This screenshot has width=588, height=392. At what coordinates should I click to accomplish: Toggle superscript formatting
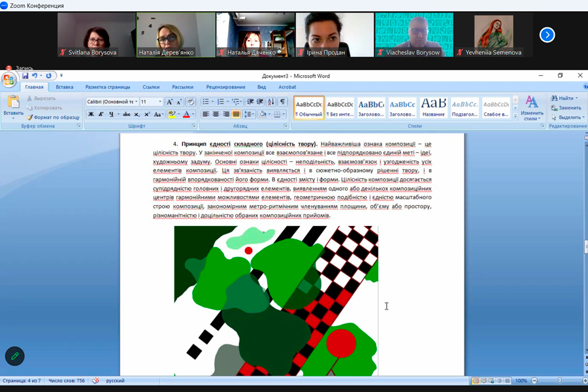point(147,114)
